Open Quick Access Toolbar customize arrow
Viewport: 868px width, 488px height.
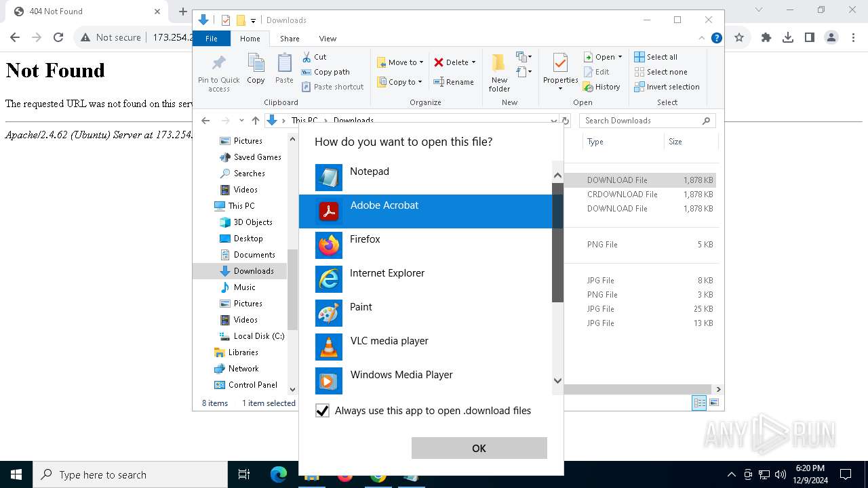[x=253, y=20]
